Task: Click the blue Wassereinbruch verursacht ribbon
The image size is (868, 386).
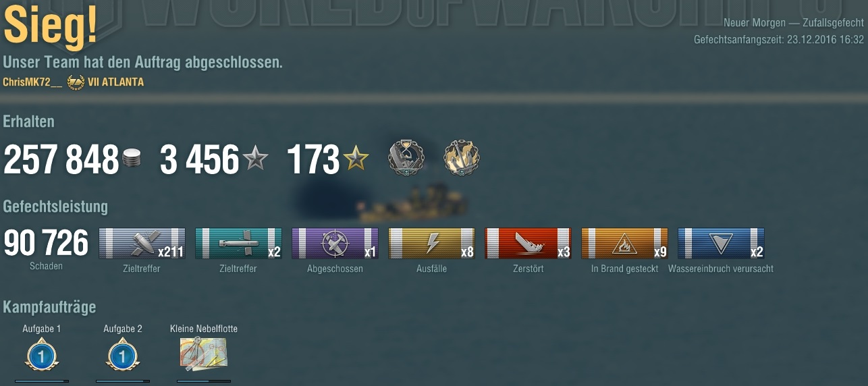Action: tap(721, 243)
